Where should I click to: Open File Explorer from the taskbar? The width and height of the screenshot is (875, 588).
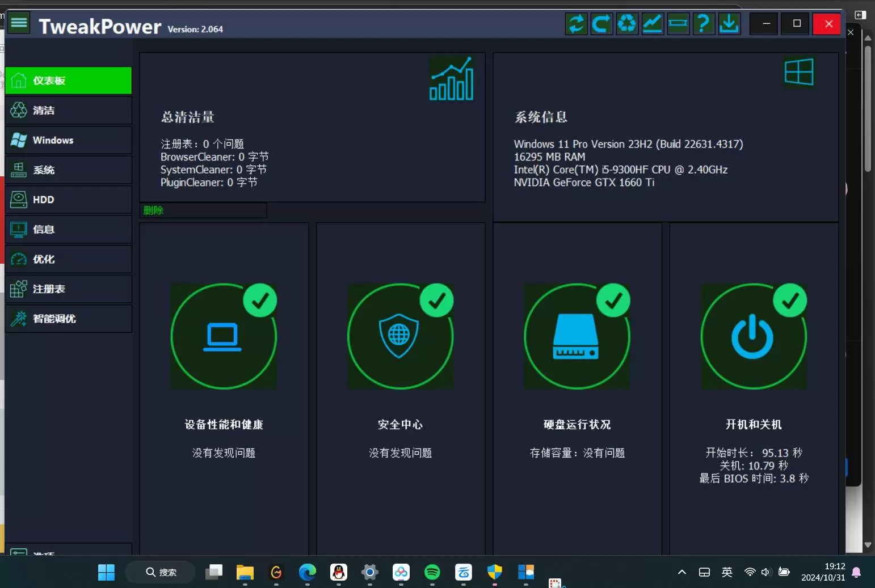coord(245,572)
